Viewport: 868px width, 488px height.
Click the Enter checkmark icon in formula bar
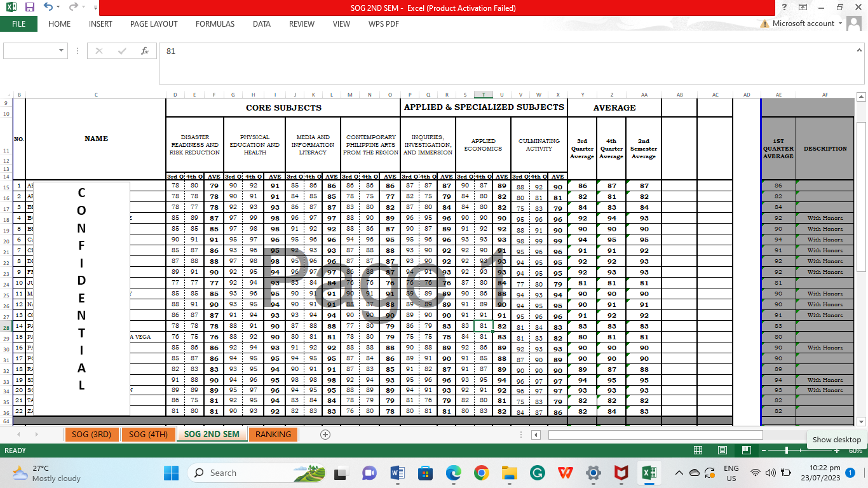[122, 51]
